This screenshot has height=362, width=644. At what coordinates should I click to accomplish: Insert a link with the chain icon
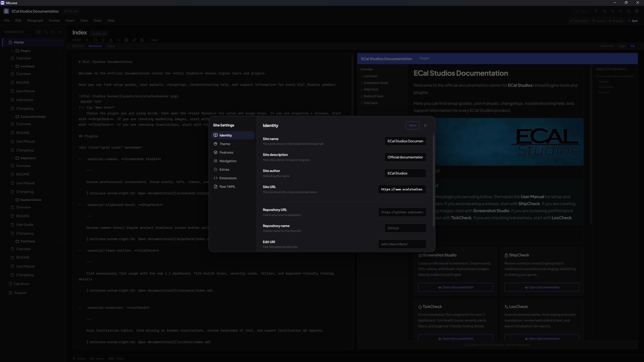pyautogui.click(x=134, y=40)
